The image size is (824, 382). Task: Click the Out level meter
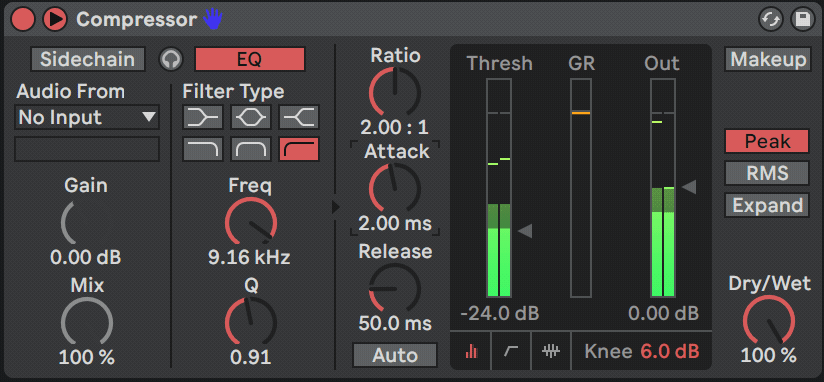point(663,188)
